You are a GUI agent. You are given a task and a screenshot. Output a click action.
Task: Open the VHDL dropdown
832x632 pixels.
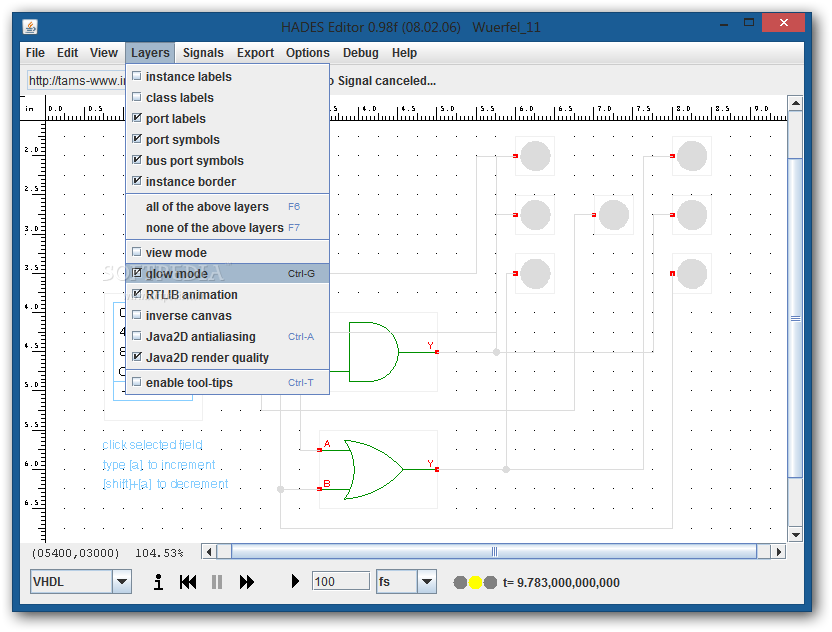(122, 582)
